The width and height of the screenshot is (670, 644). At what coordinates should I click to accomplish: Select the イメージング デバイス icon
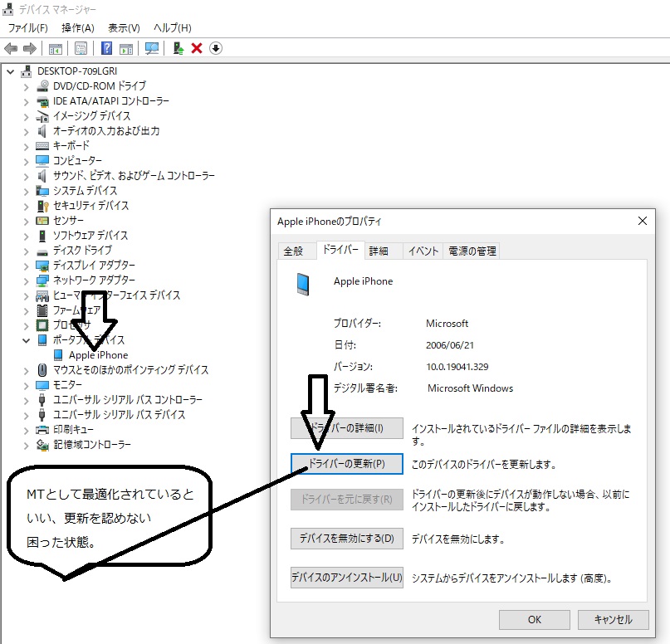(42, 116)
